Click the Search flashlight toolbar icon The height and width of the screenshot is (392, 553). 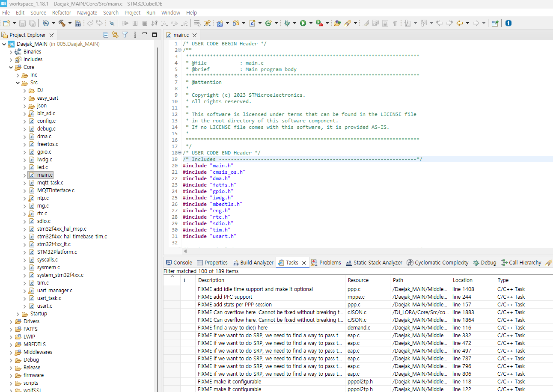(x=347, y=23)
